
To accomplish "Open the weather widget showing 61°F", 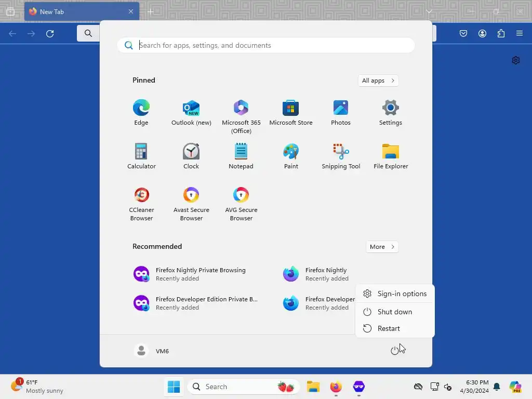I will tap(37, 387).
